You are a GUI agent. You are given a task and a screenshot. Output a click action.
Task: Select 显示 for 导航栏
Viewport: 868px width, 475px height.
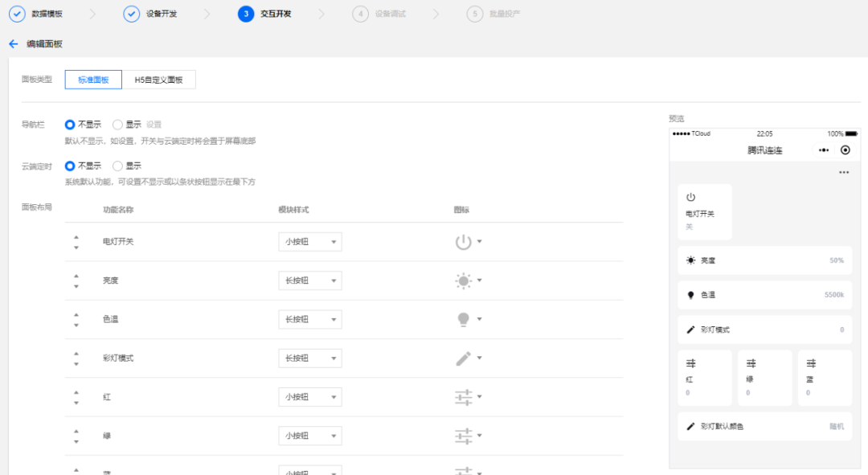(118, 125)
